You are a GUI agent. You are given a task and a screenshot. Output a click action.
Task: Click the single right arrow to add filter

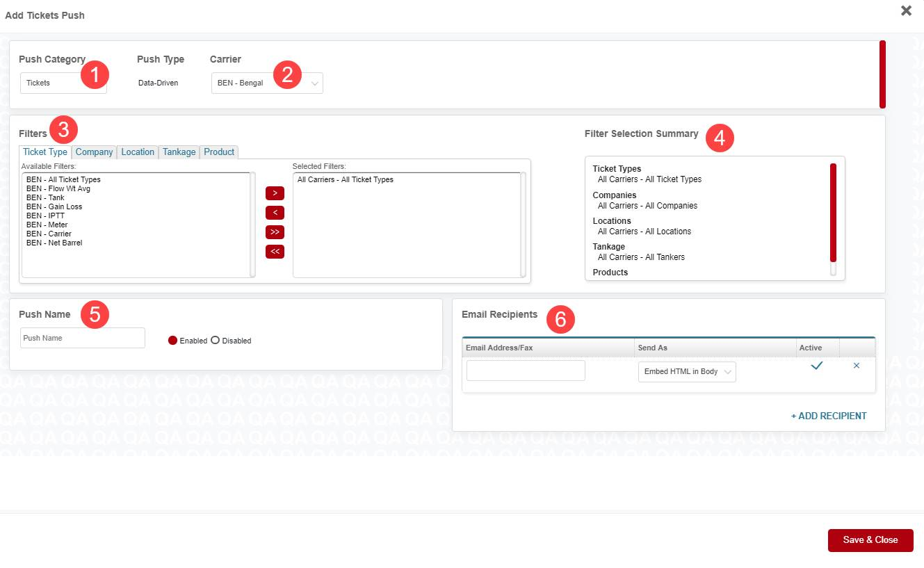274,193
